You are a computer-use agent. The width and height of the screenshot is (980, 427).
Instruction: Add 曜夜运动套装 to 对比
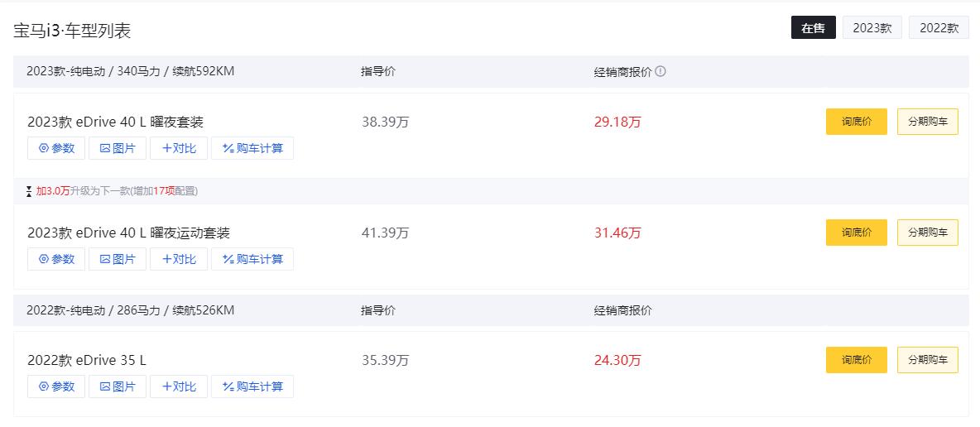pos(179,259)
